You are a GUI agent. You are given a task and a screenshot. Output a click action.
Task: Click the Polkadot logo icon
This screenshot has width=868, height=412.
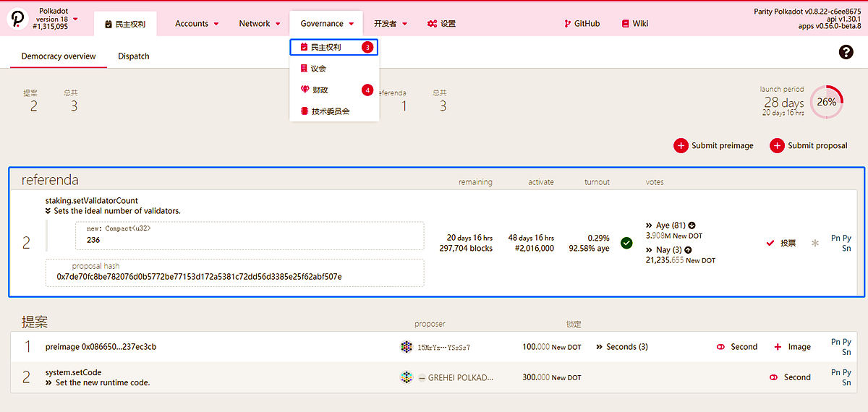point(18,20)
